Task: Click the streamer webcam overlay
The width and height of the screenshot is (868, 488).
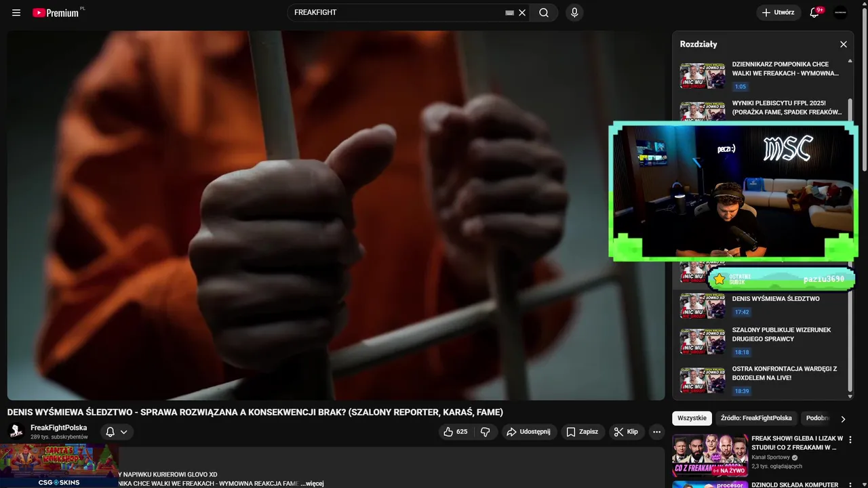Action: 733,192
